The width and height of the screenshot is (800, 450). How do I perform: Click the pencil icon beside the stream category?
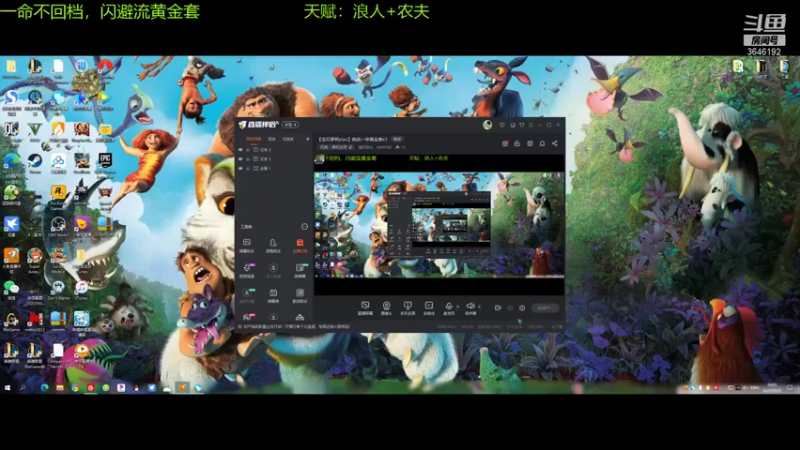click(351, 147)
